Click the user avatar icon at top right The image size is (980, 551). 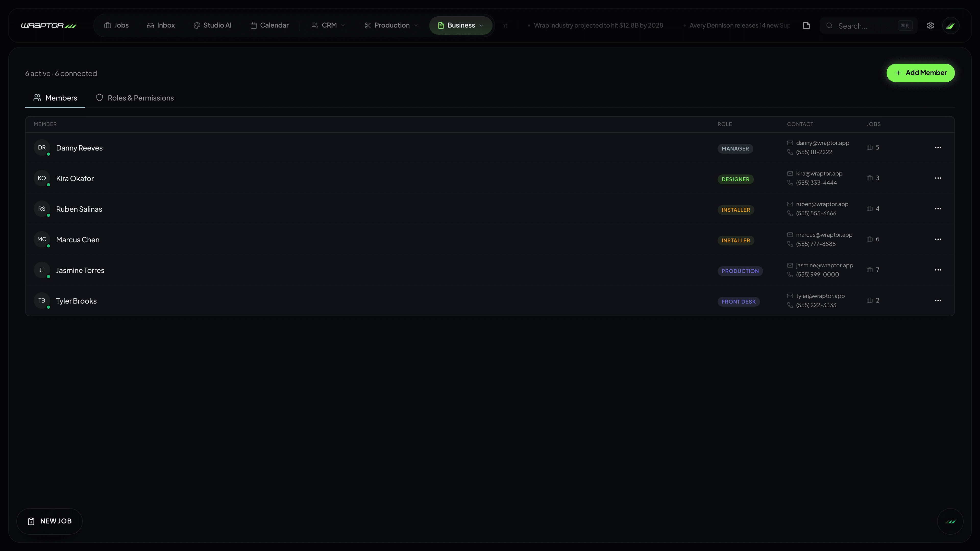click(x=951, y=25)
